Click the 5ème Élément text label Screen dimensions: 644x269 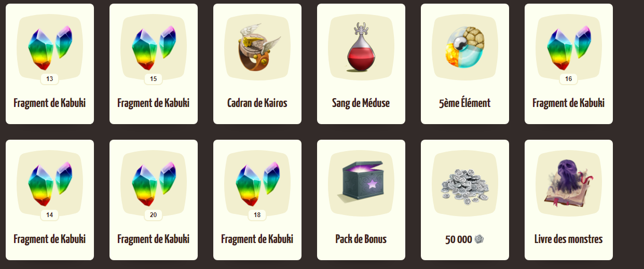[465, 103]
